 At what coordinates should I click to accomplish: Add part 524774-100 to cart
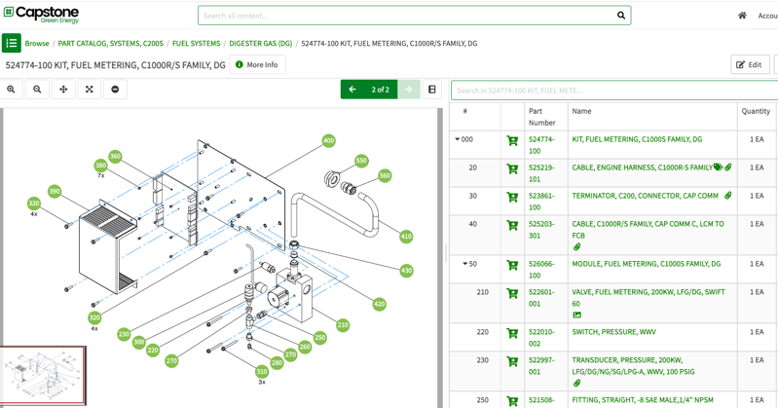pyautogui.click(x=512, y=141)
